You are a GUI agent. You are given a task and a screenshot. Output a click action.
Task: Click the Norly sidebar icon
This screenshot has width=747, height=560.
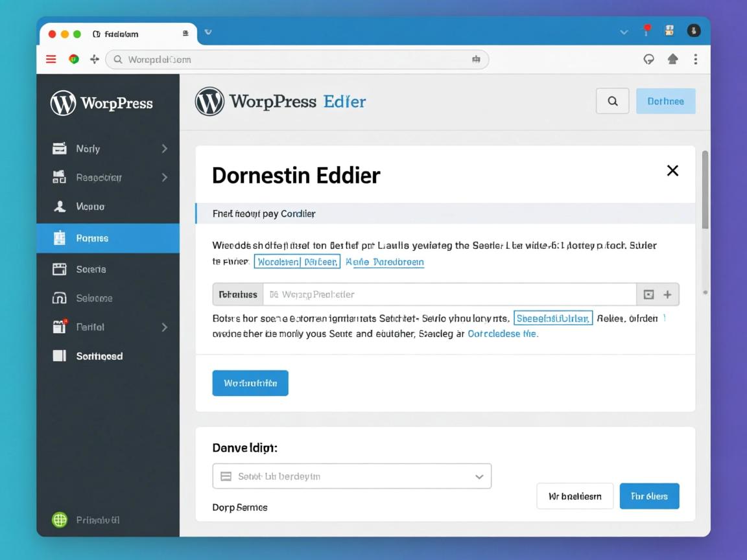click(59, 148)
